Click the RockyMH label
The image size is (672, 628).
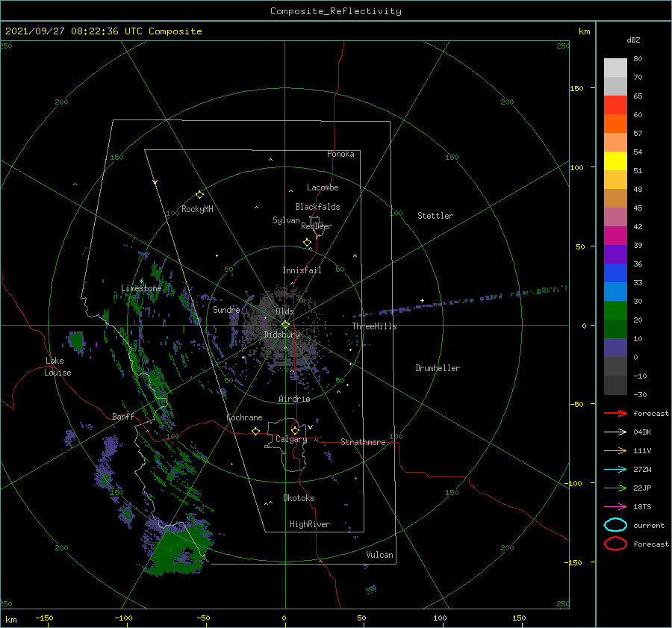197,209
